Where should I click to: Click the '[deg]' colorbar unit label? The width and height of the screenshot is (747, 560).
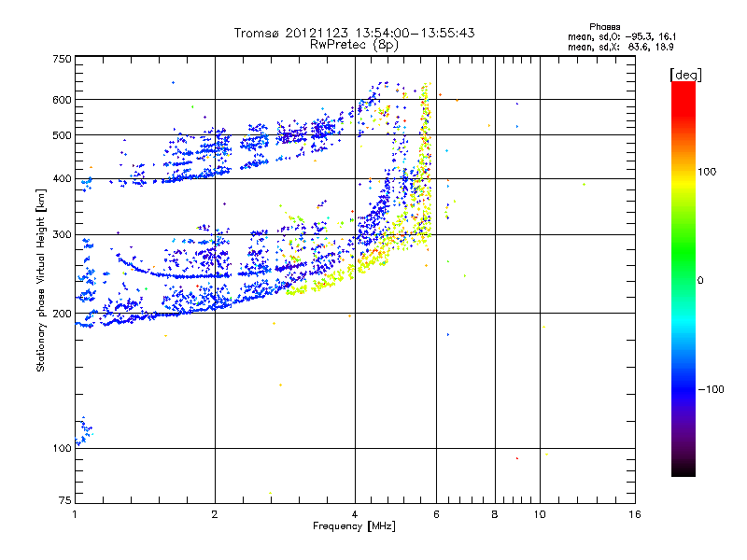[685, 75]
